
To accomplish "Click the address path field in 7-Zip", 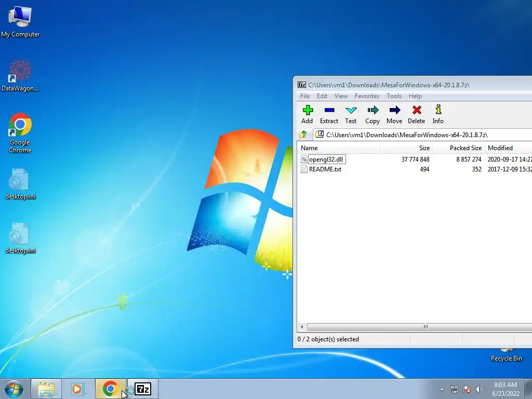I will [422, 135].
